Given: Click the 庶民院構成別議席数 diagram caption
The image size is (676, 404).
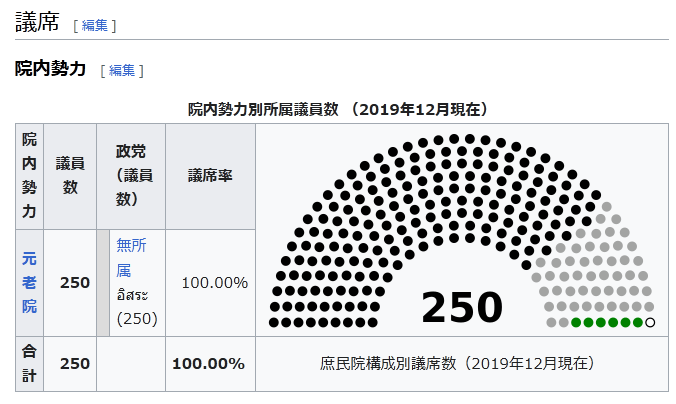Looking at the screenshot, I should coord(461,363).
